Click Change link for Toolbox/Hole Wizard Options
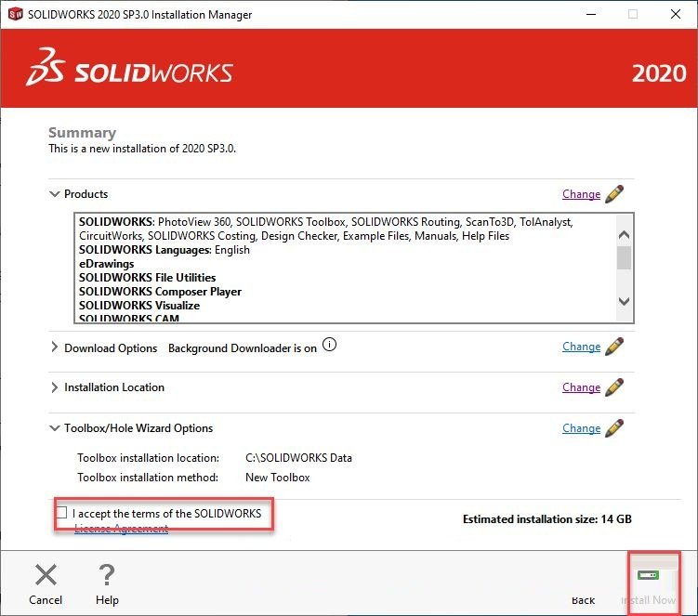This screenshot has width=698, height=616. coord(582,428)
